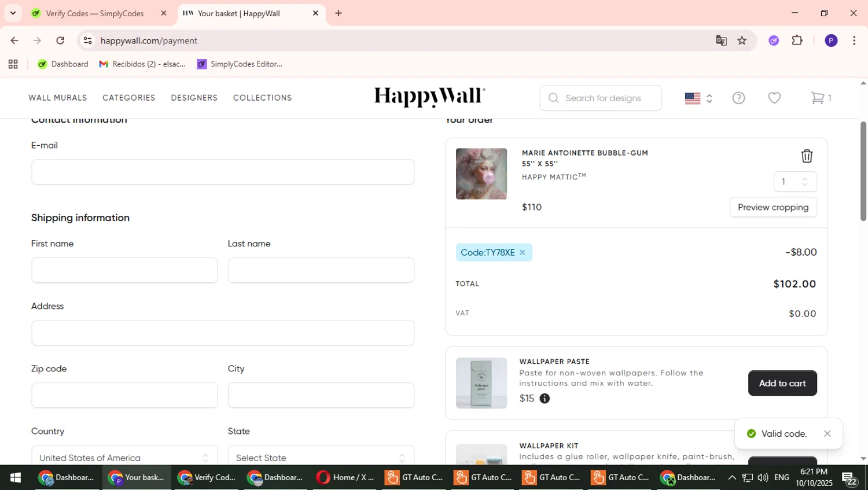The image size is (868, 490).
Task: Click the search magnifier icon
Action: (x=553, y=98)
